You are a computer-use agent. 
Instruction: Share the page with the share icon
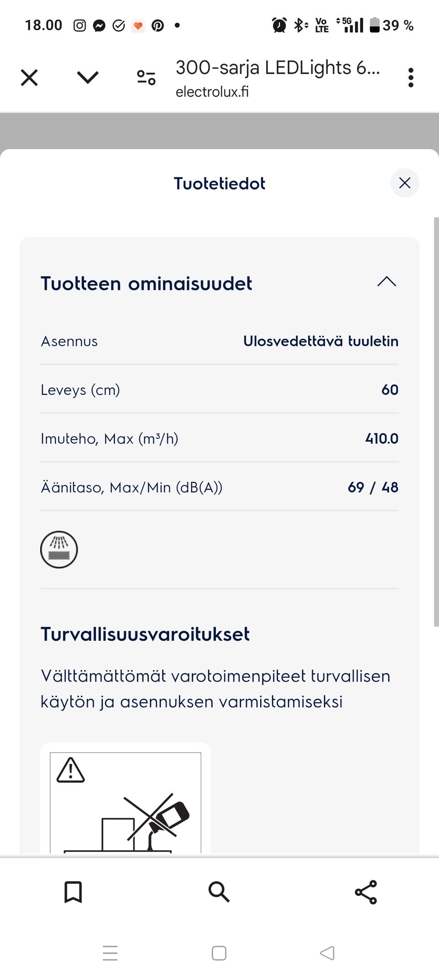click(x=366, y=892)
